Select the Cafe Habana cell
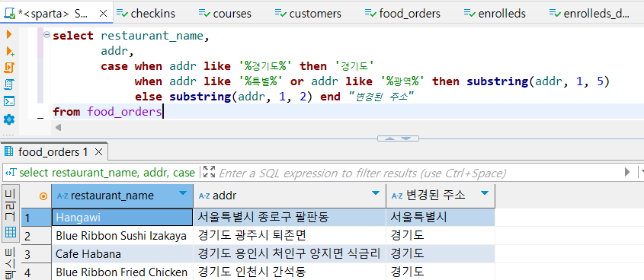Image resolution: width=644 pixels, height=280 pixels. pos(123,254)
